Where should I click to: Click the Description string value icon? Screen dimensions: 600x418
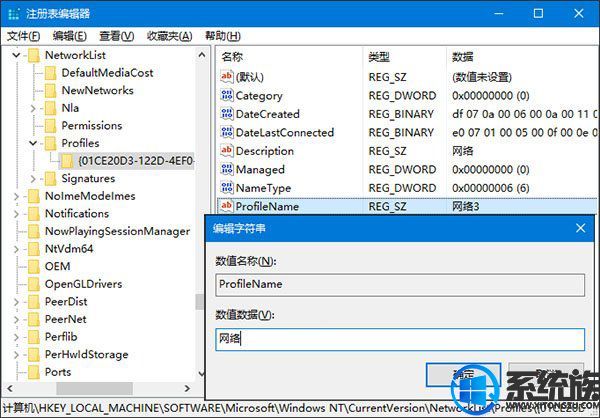[x=227, y=150]
